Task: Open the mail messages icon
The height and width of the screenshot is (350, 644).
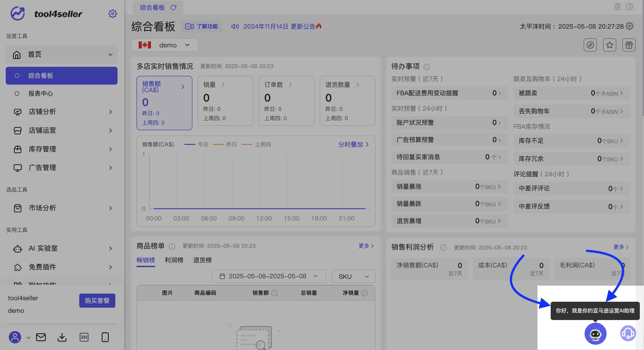Action: pyautogui.click(x=41, y=337)
